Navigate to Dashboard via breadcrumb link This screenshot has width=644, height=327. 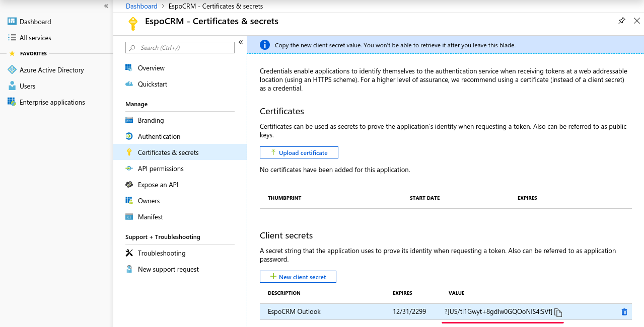pos(141,6)
